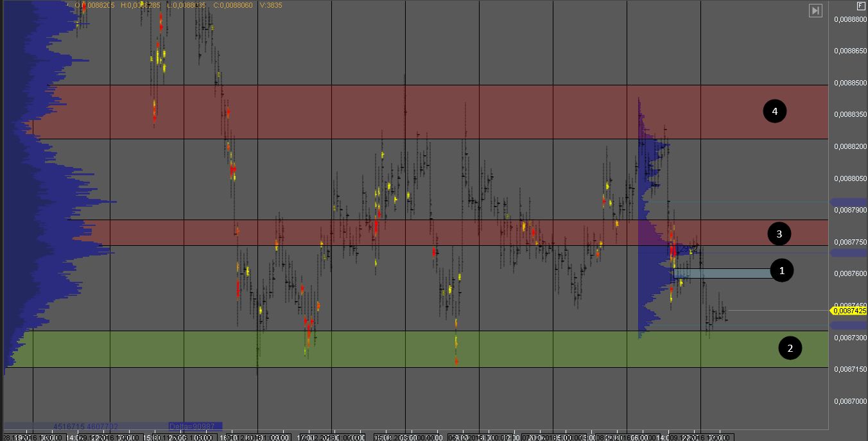Viewport: 868px width, 441px height.
Task: Click the blue level marker below 0,0087750
Action: [x=849, y=253]
